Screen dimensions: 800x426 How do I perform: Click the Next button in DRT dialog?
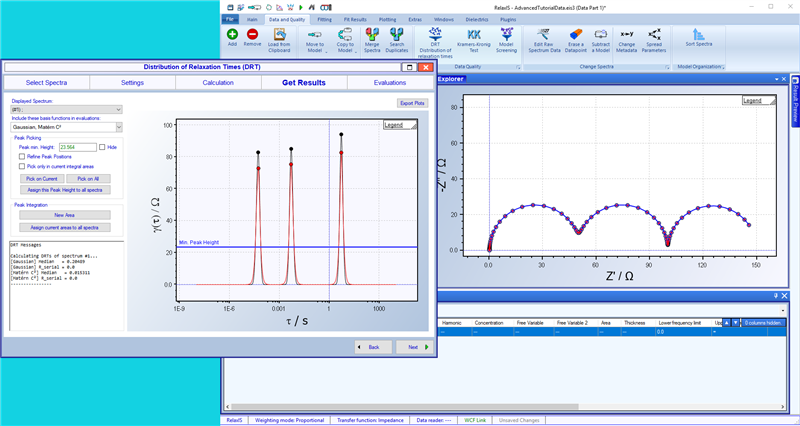click(x=415, y=347)
